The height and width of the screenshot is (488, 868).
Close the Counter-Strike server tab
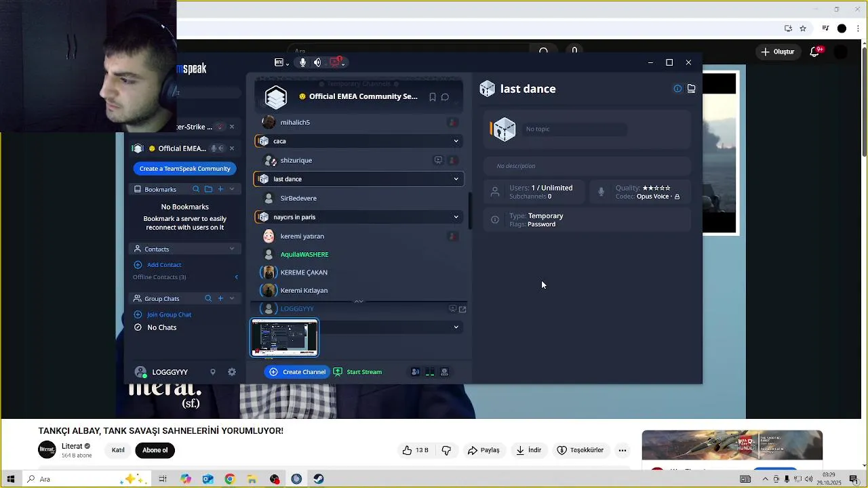pyautogui.click(x=232, y=127)
